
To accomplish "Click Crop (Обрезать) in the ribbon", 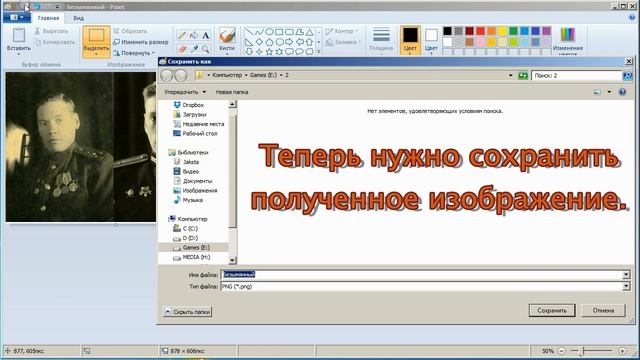I will 130,31.
